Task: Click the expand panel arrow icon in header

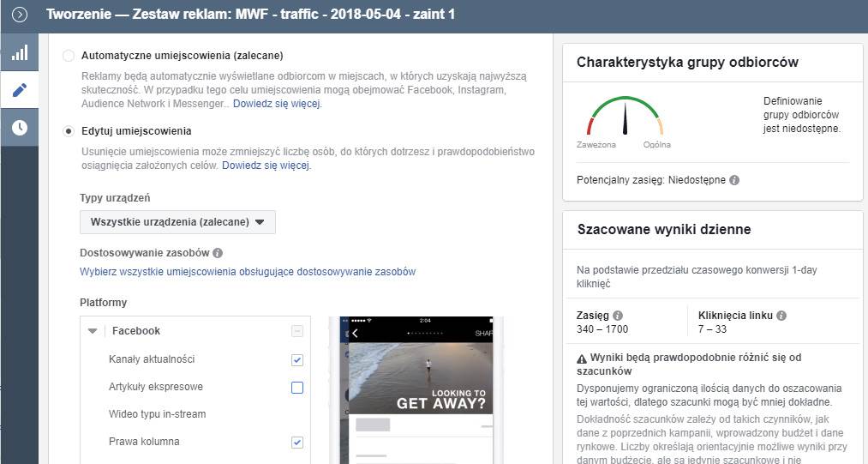Action: click(19, 15)
